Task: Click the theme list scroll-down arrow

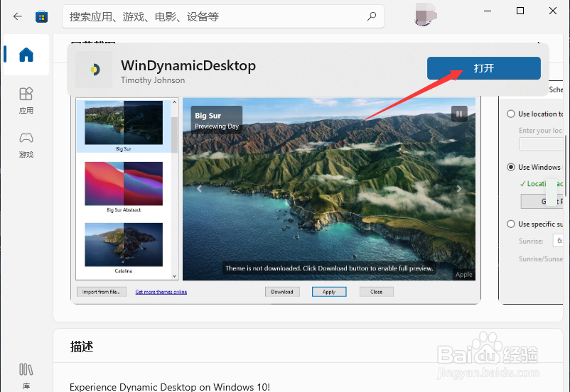Action: tap(175, 276)
